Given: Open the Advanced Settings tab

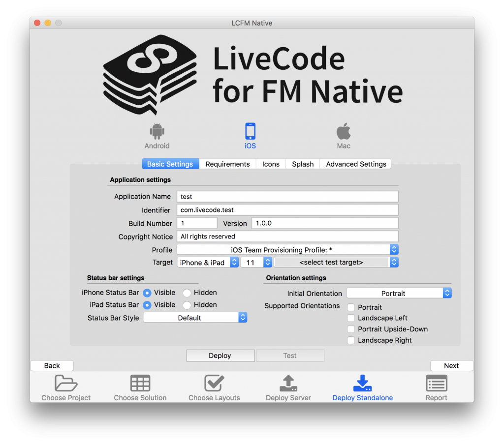Looking at the screenshot, I should coord(356,164).
